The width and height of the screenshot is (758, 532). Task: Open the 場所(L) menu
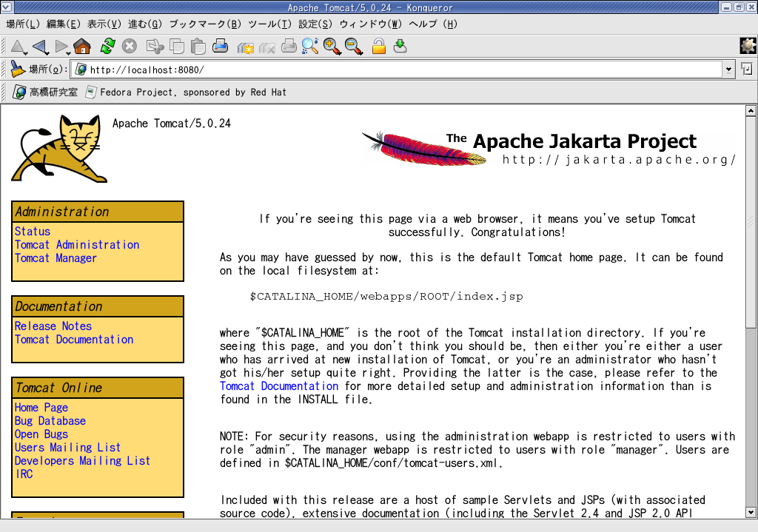click(23, 24)
